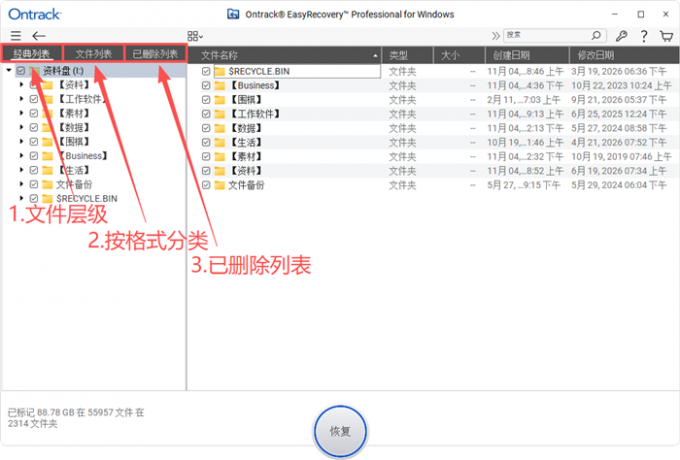Select $RECYCLE.BIN name in the left tree
This screenshot has width=680, height=460.
pyautogui.click(x=87, y=199)
